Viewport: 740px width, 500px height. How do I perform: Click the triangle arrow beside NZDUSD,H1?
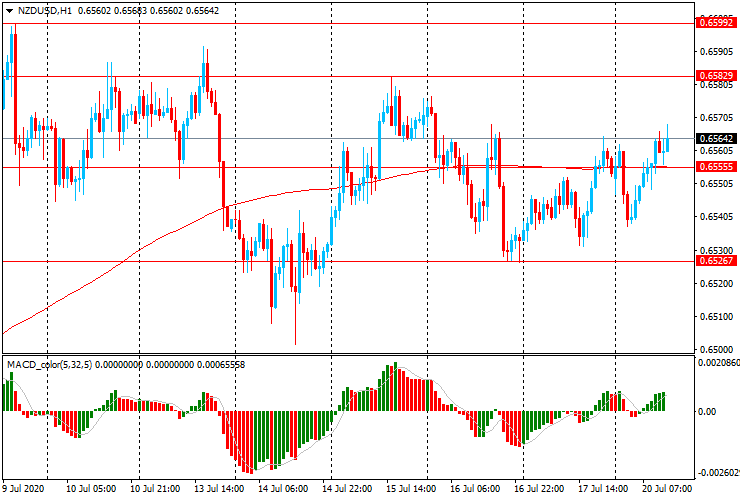[9, 10]
